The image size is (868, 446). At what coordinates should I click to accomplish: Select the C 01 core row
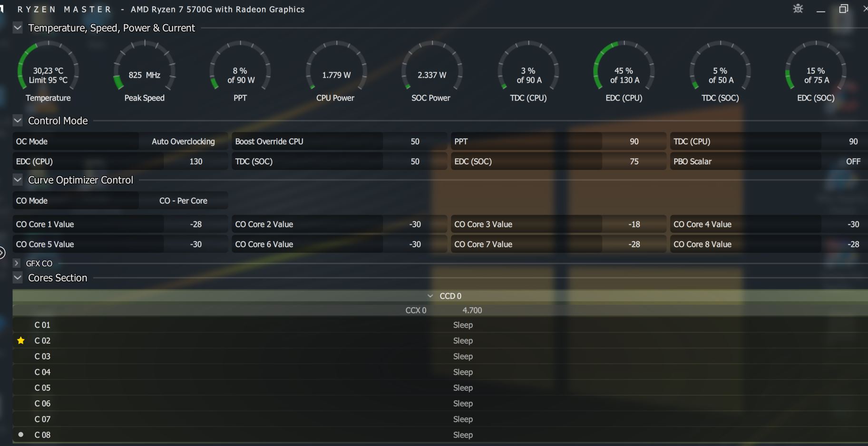[440, 325]
